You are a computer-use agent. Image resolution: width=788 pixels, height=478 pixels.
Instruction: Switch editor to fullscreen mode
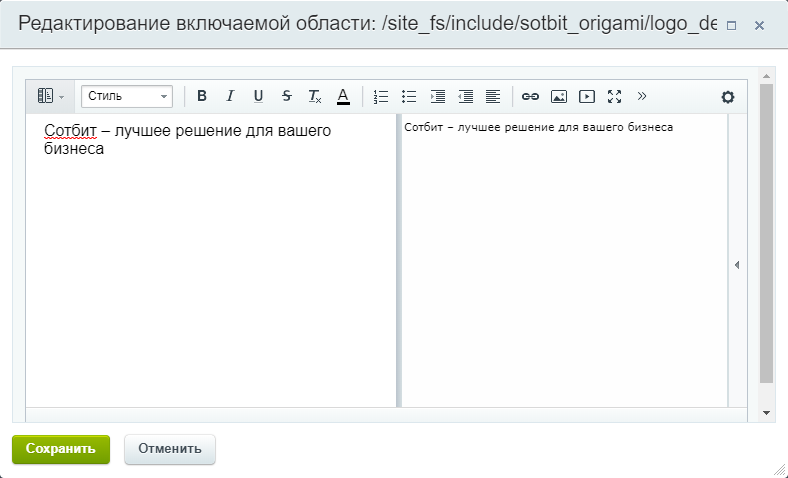pyautogui.click(x=615, y=96)
